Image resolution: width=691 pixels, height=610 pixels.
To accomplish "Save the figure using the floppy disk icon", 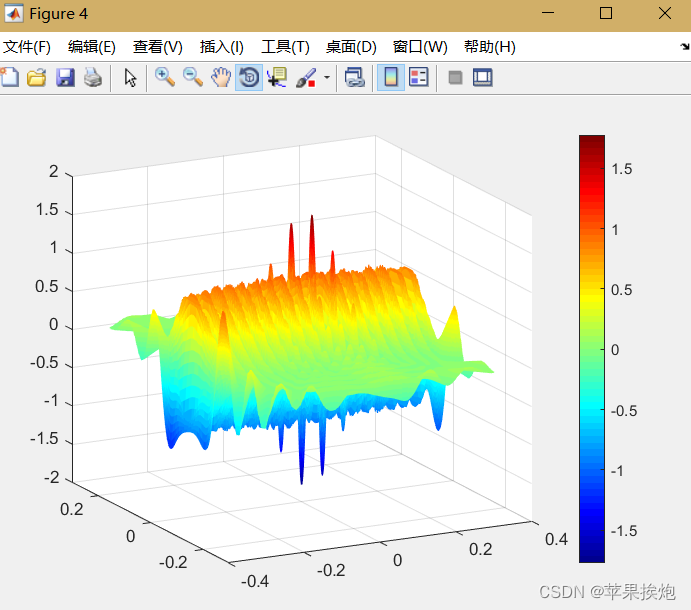I will tap(65, 78).
